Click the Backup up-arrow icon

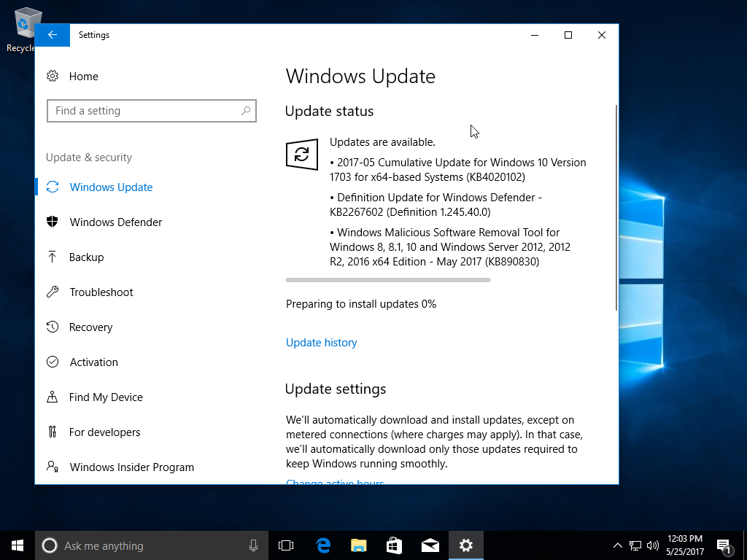click(x=53, y=257)
